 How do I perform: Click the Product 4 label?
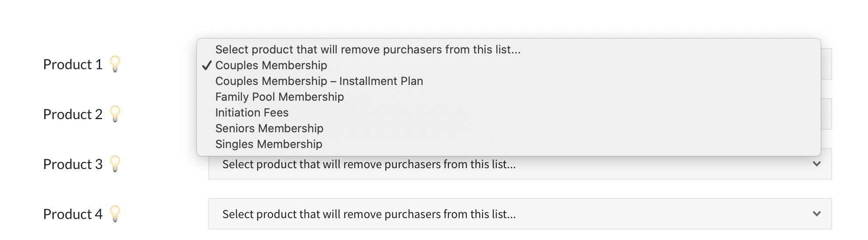click(x=73, y=214)
